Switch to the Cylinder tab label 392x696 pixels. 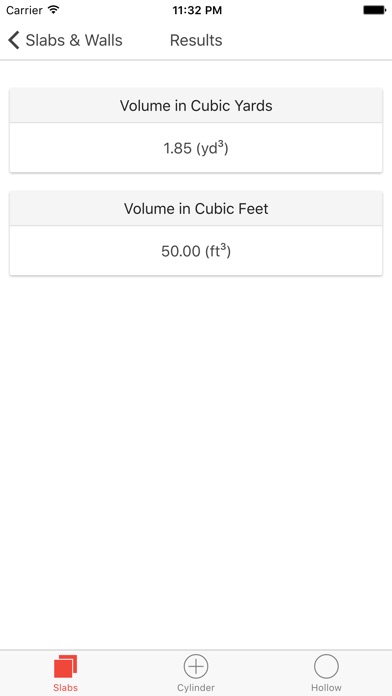point(196,688)
